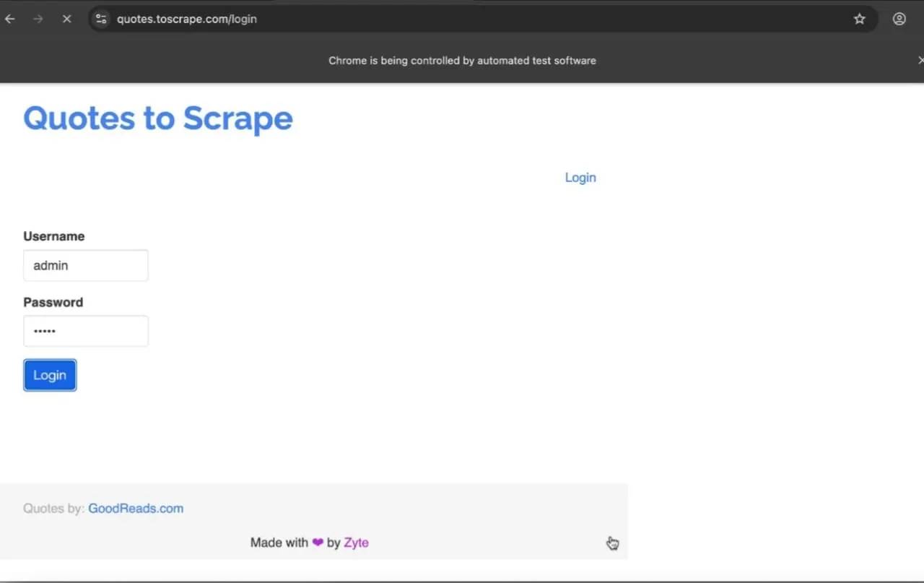924x583 pixels.
Task: Submit the form with the blue Login button
Action: [50, 375]
